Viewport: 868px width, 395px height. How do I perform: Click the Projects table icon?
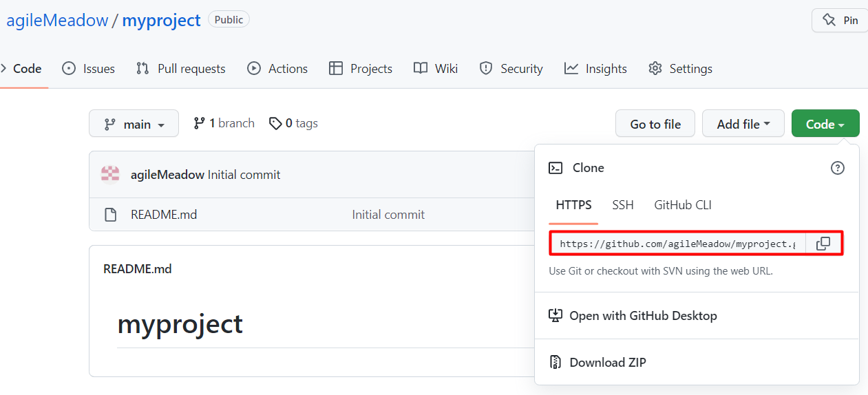(x=336, y=68)
